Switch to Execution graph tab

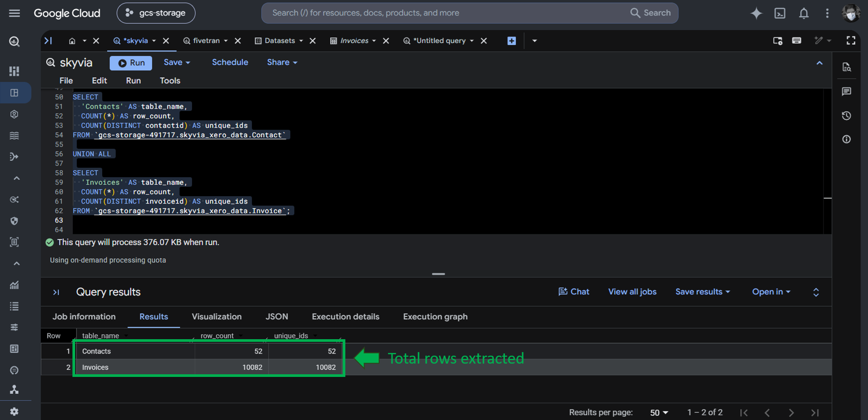(435, 317)
